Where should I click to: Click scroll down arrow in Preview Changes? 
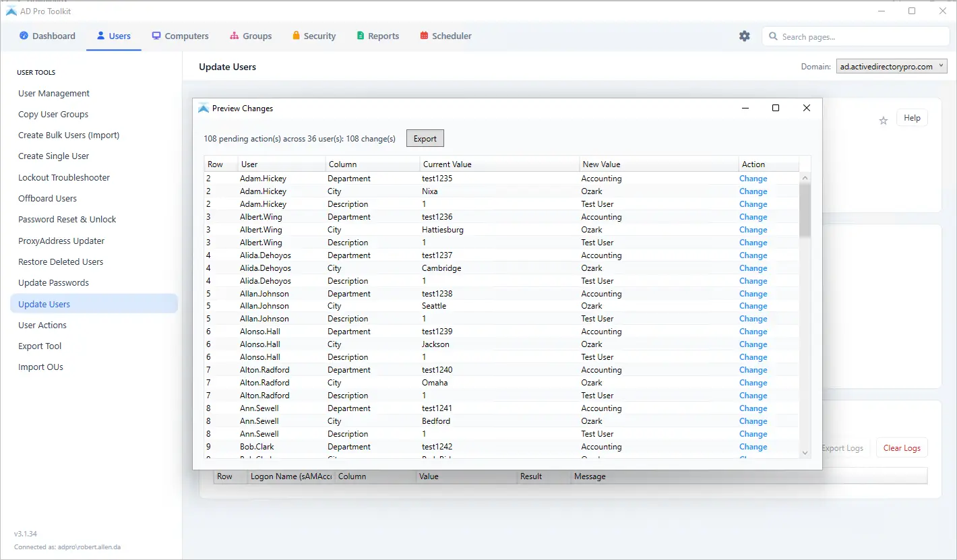pos(805,453)
